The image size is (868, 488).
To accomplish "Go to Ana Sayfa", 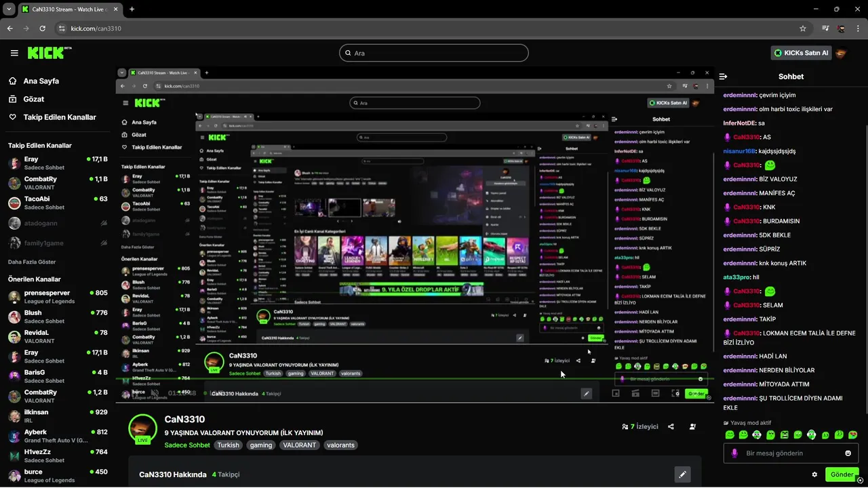I will (41, 81).
